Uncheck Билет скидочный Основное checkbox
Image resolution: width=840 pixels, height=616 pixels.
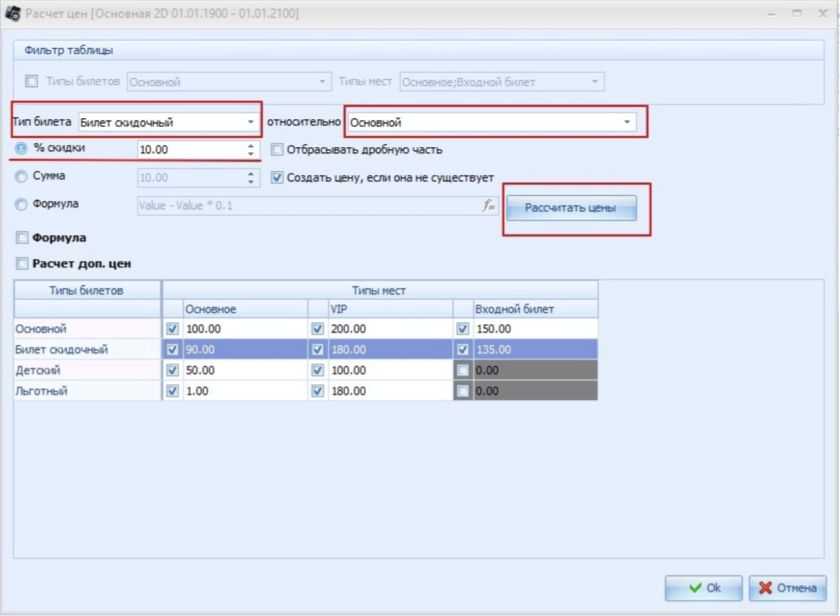point(172,349)
